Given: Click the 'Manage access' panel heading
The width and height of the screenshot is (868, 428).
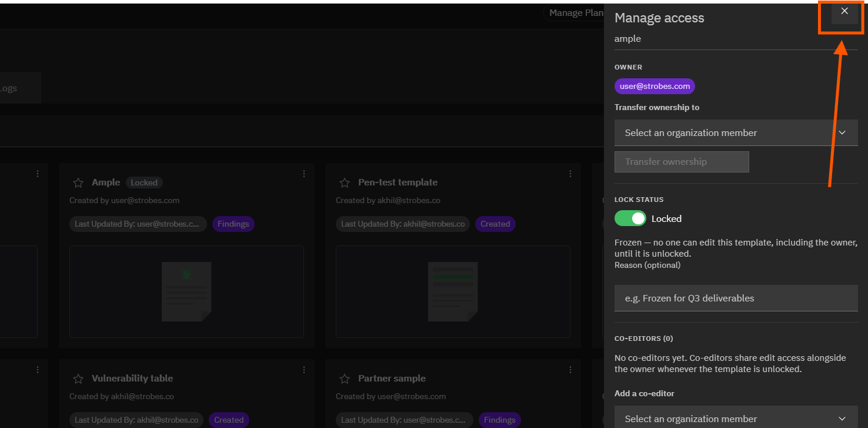Looking at the screenshot, I should coord(659,18).
